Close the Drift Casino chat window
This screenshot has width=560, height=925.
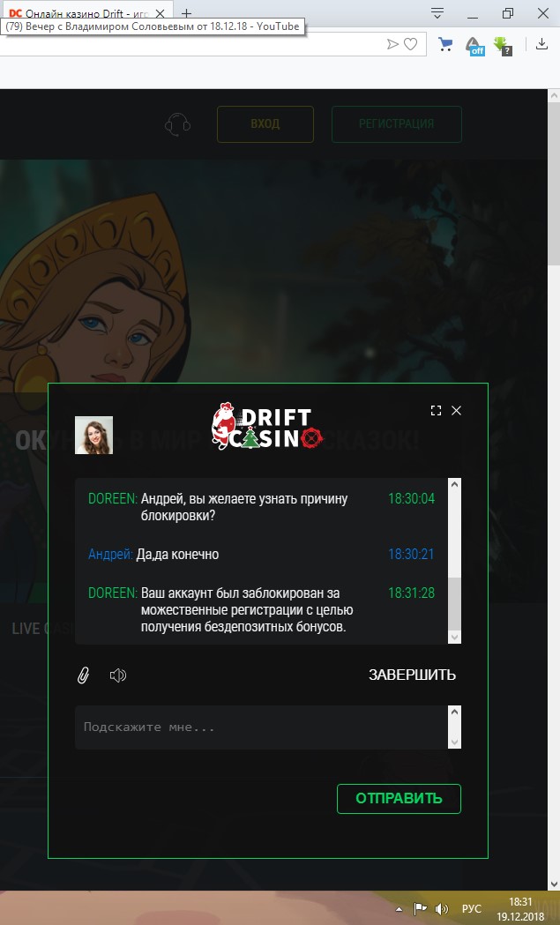coord(456,411)
